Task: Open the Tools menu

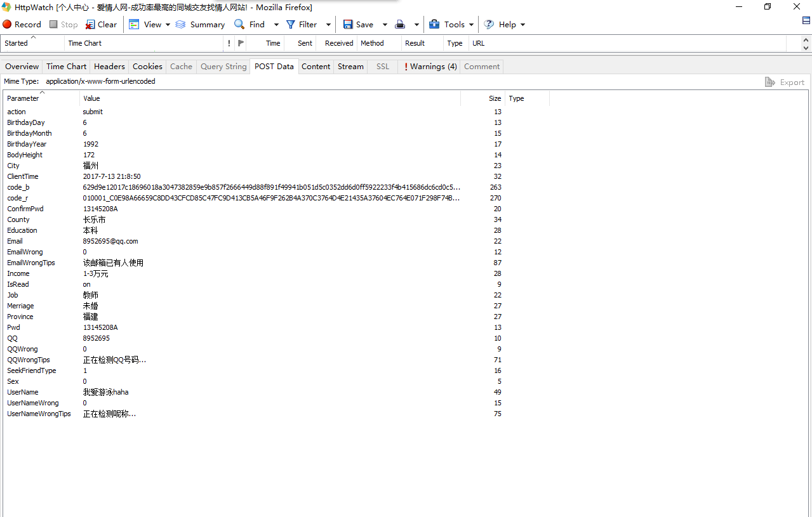Action: pyautogui.click(x=451, y=24)
